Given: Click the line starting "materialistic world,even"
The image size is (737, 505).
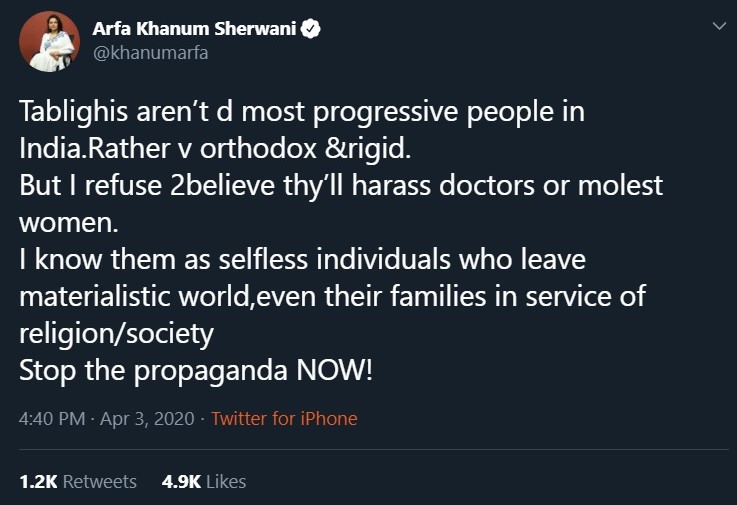Looking at the screenshot, I should [x=332, y=296].
